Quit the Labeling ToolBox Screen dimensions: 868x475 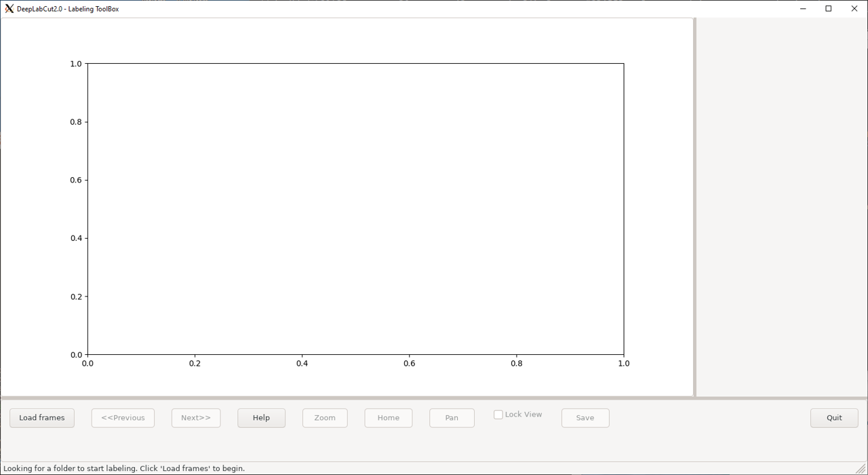834,418
